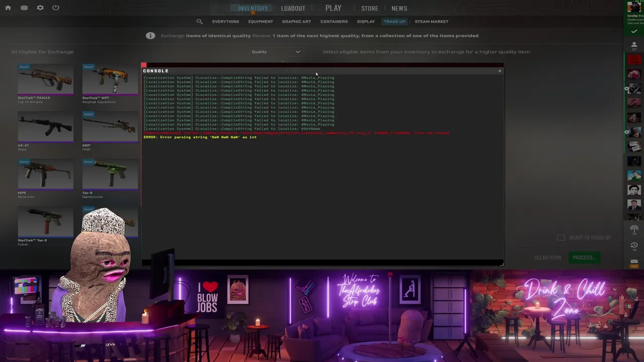Viewport: 644px width, 362px height.
Task: Accept the invite with the checkmark
Action: (634, 32)
